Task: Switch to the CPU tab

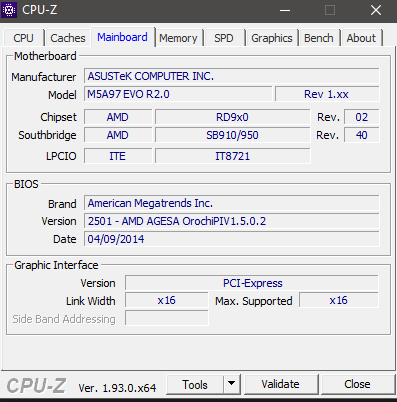Action: pyautogui.click(x=23, y=38)
